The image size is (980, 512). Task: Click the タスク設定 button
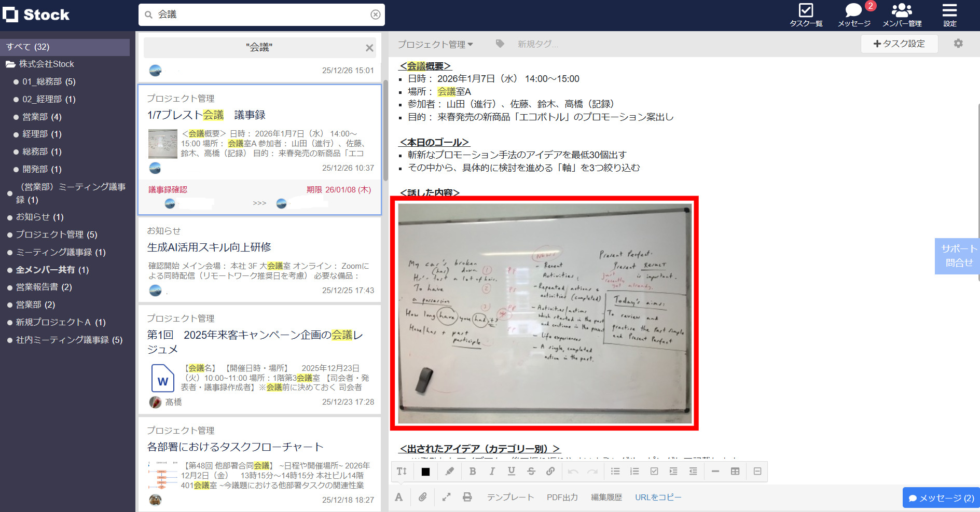pos(899,44)
